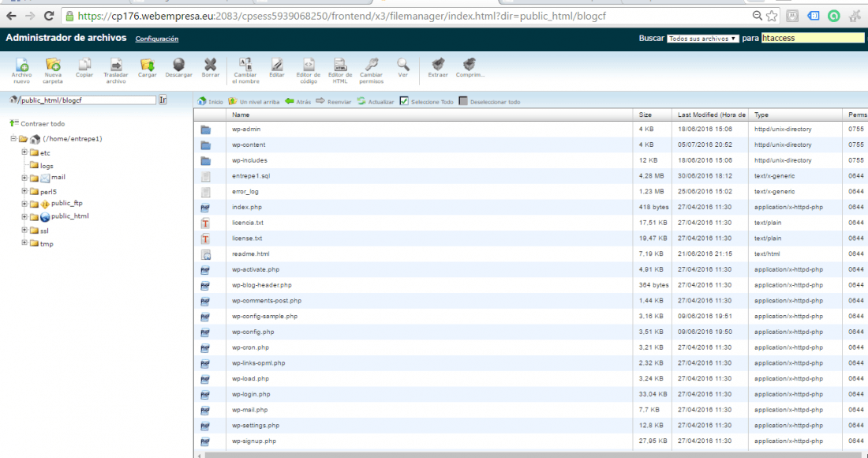
Task: Click the Descargar download icon
Action: click(x=179, y=68)
